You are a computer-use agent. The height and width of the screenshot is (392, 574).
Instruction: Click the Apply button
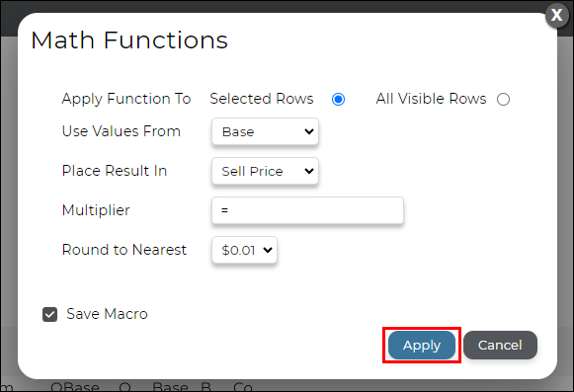point(422,346)
